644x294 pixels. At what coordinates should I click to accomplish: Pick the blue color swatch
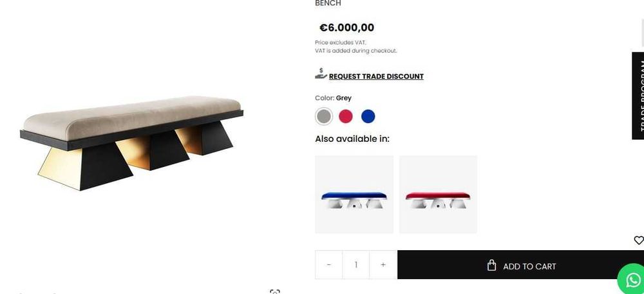tap(368, 116)
